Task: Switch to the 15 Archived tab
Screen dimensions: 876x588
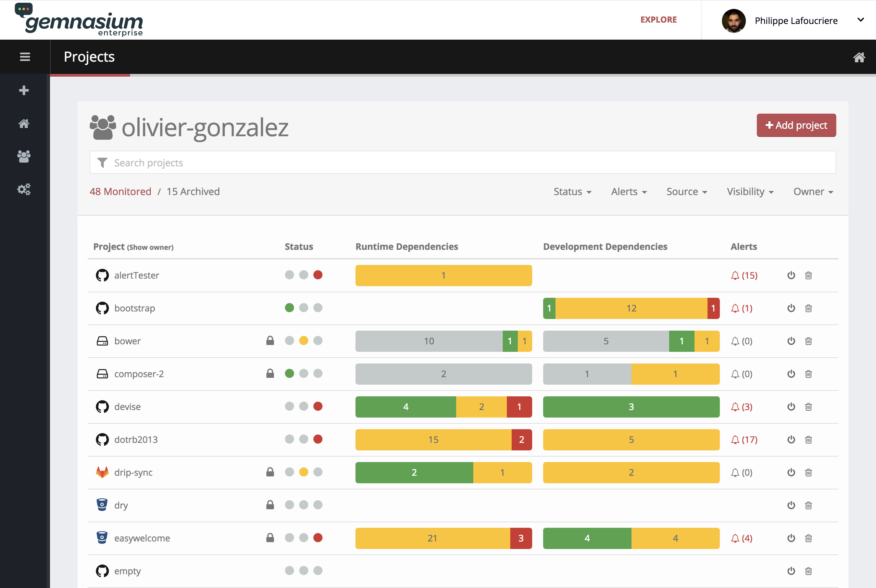Action: point(193,192)
